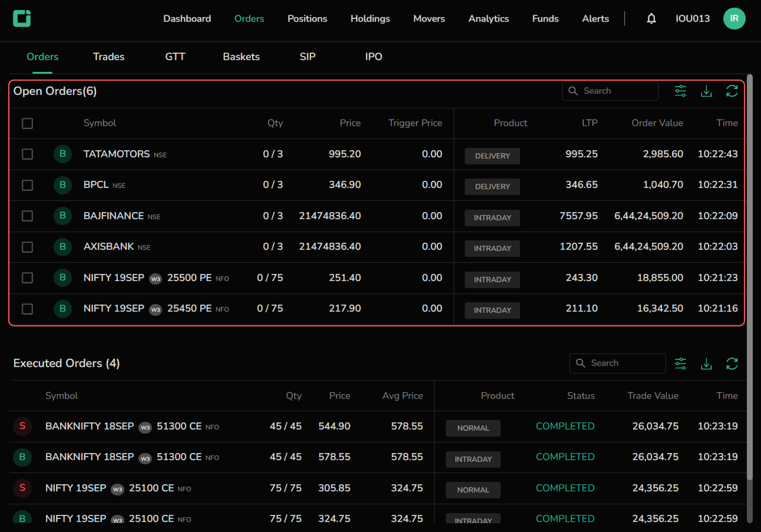Image resolution: width=761 pixels, height=532 pixels.
Task: Click DELIVERY tag on TATAMOTORS row
Action: tap(492, 156)
